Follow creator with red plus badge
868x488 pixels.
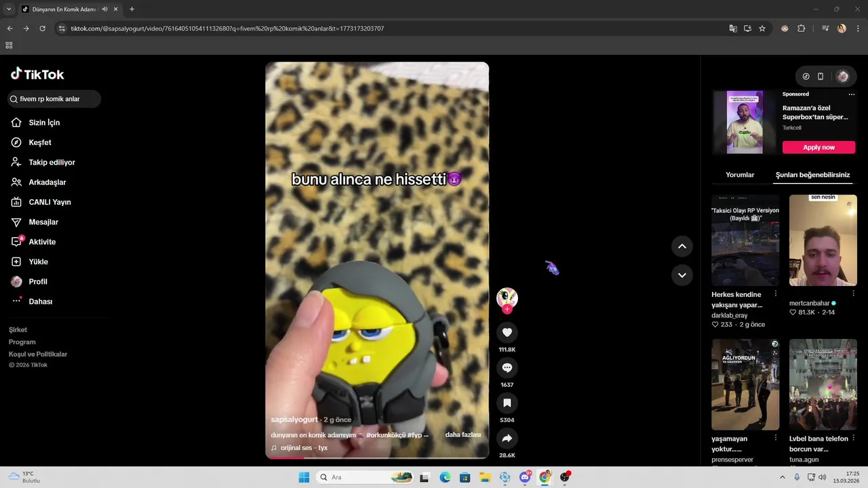507,309
